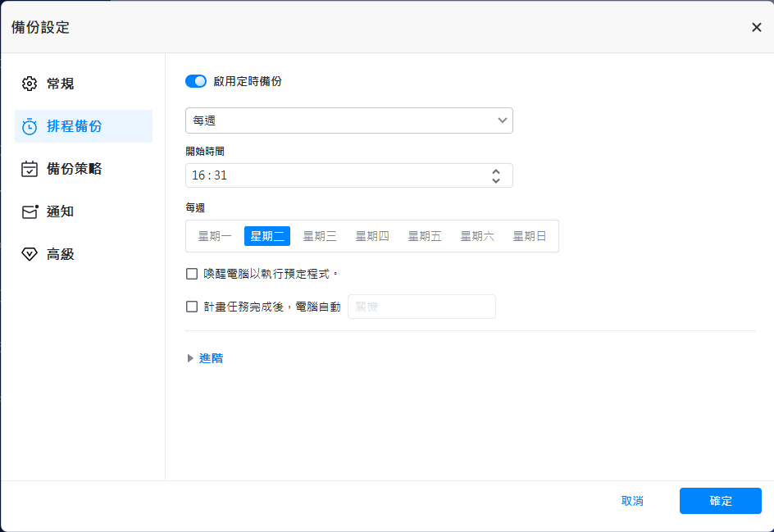Viewport: 774px width, 532px height.
Task: Open the post-task computer action dropdown
Action: point(421,307)
